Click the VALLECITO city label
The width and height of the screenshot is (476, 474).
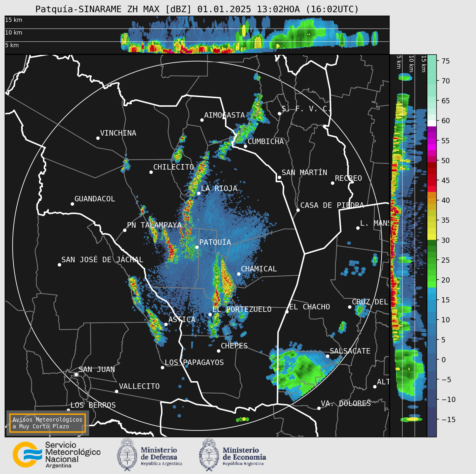(x=139, y=386)
